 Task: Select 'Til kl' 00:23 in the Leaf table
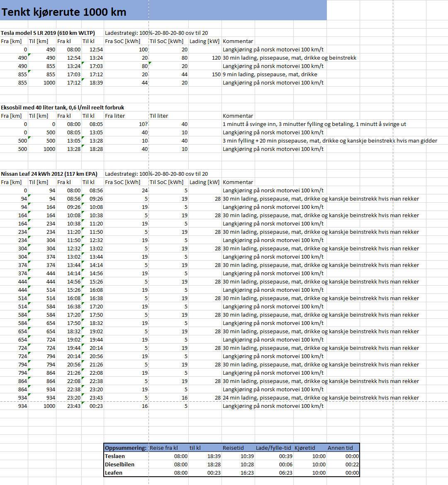(93, 406)
